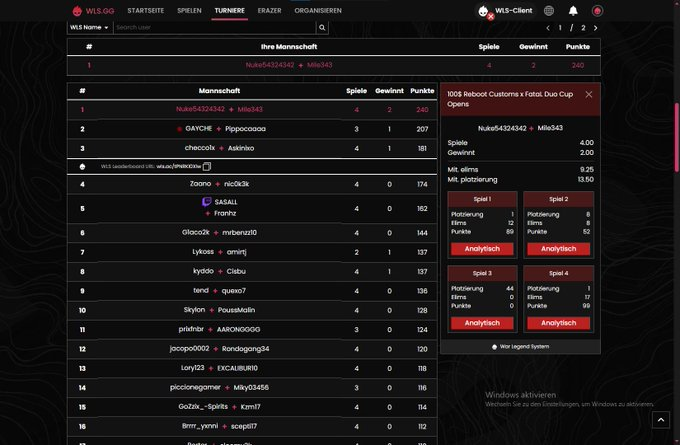The height and width of the screenshot is (445, 680).
Task: Click the WLS-Client status button
Action: [x=505, y=11]
